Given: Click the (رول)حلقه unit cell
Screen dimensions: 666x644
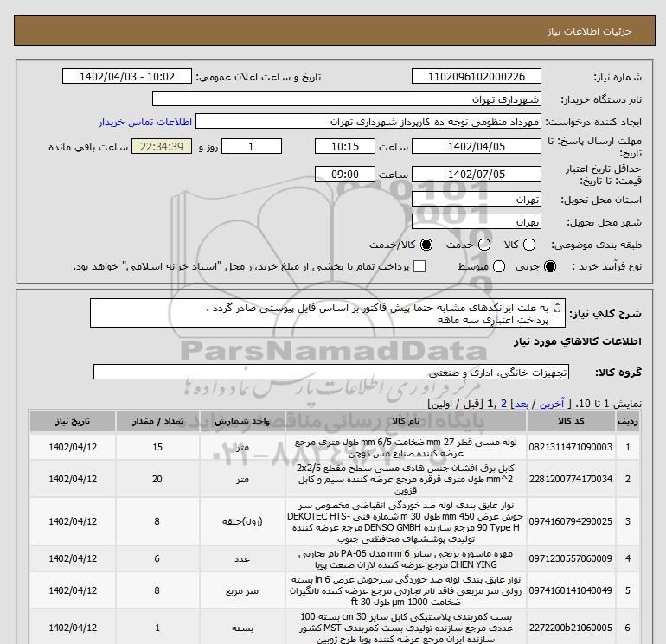Looking at the screenshot, I should 242,522.
